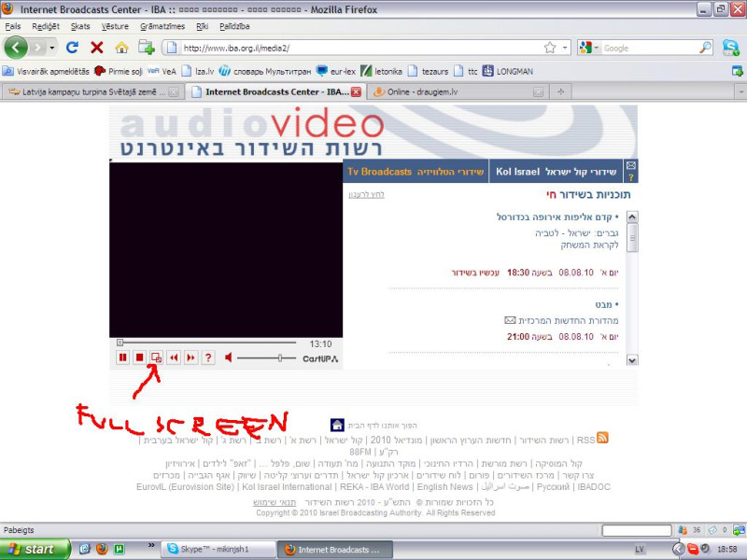The height and width of the screenshot is (560, 747).
Task: Stop loading with the red X icon
Action: pyautogui.click(x=97, y=48)
